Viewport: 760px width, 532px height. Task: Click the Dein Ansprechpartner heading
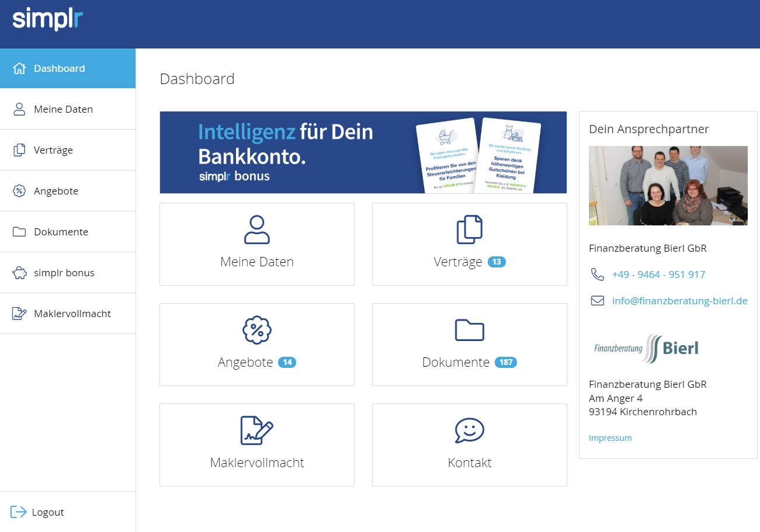[649, 129]
